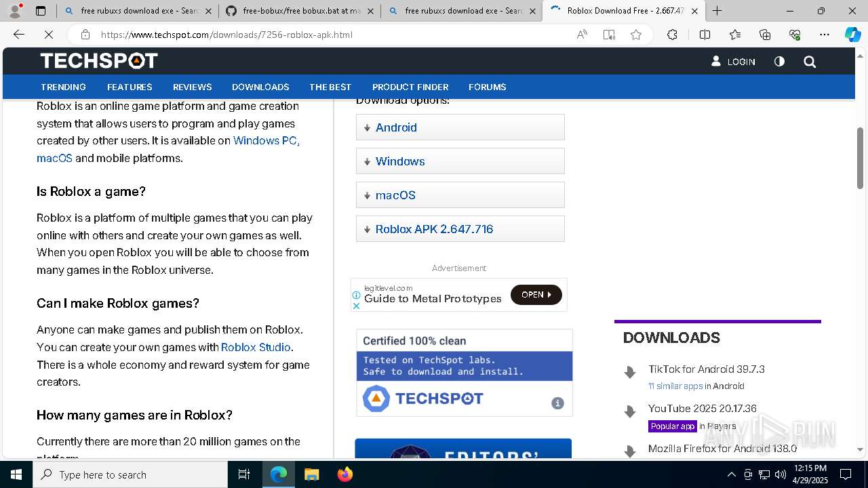
Task: Open Trending menu
Action: pos(63,87)
